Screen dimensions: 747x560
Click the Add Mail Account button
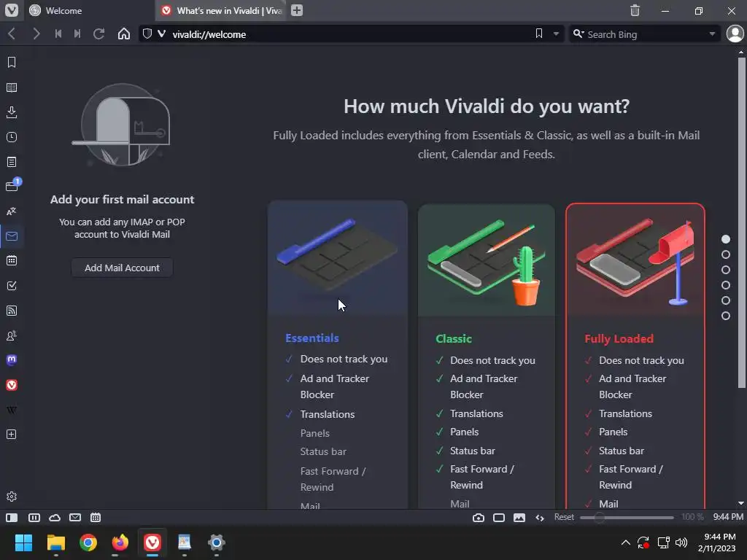(122, 268)
